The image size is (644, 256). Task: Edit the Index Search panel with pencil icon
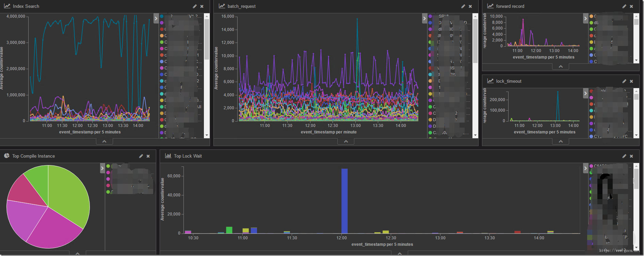(195, 6)
